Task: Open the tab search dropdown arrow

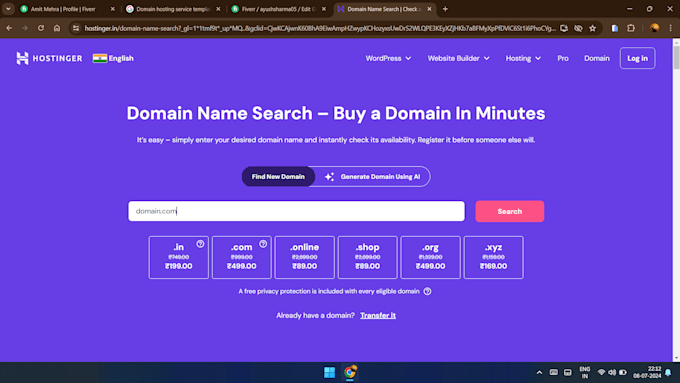Action: 8,9
